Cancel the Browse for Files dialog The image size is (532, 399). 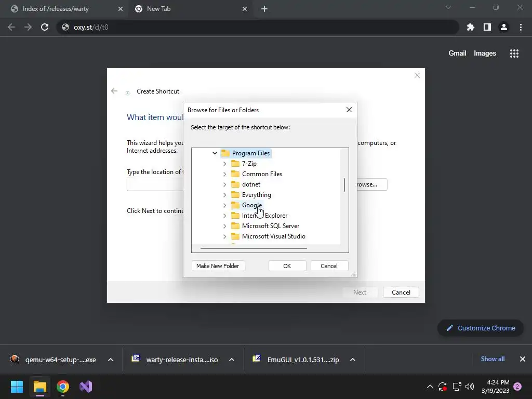tap(329, 266)
